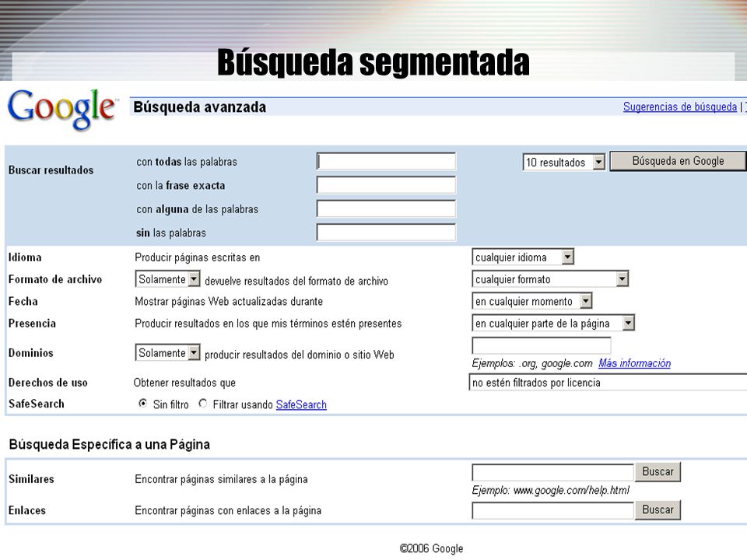Click the 'Presencia' label
The image size is (747, 560).
coord(32,323)
